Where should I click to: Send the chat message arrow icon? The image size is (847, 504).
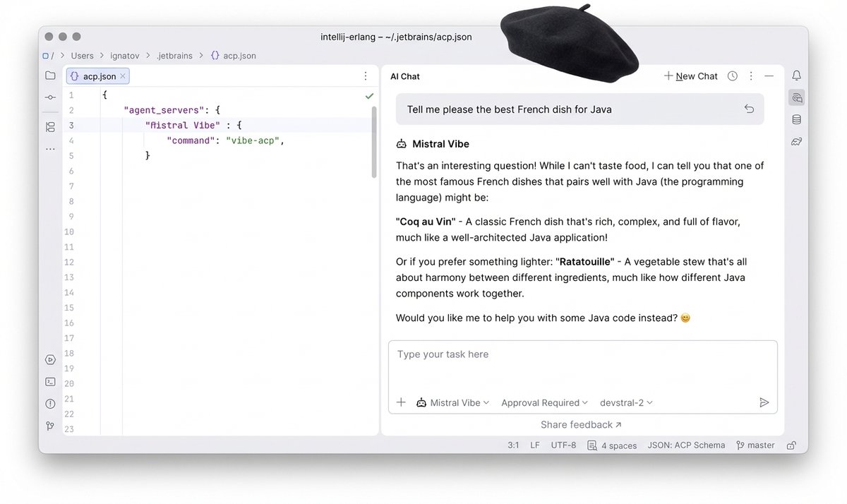click(764, 402)
